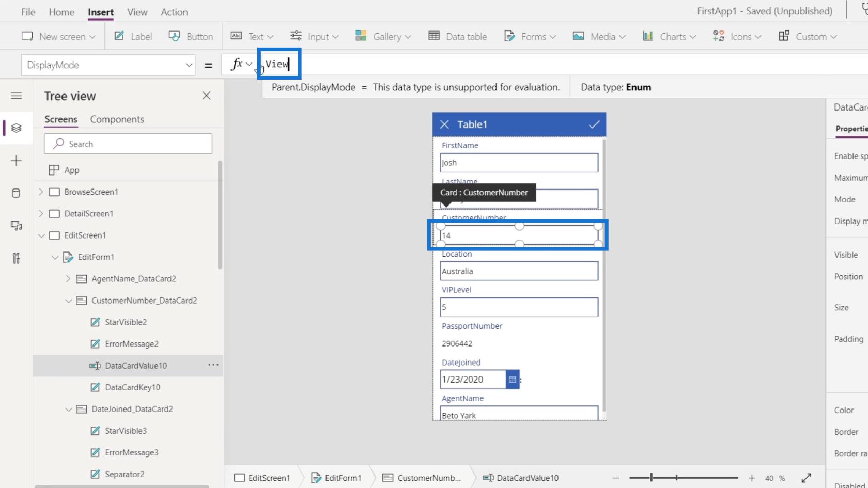Click the formula bar text field
868x488 pixels.
[x=563, y=64]
